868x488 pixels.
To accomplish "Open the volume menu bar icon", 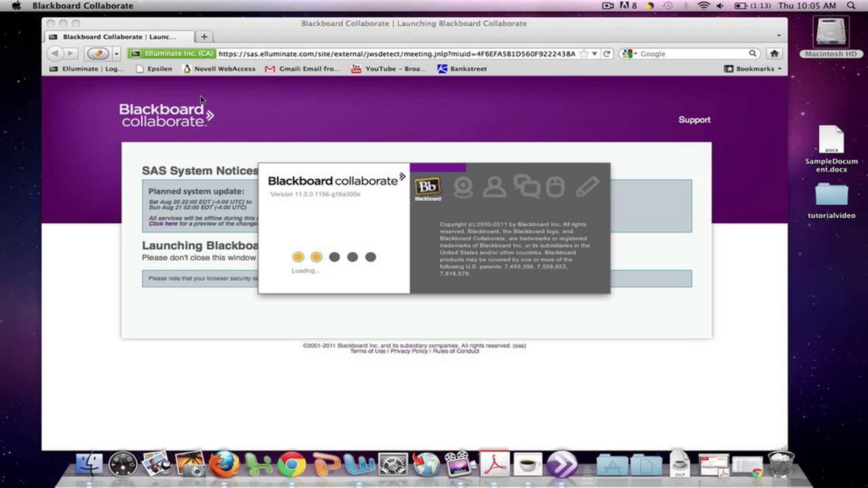I will [720, 6].
